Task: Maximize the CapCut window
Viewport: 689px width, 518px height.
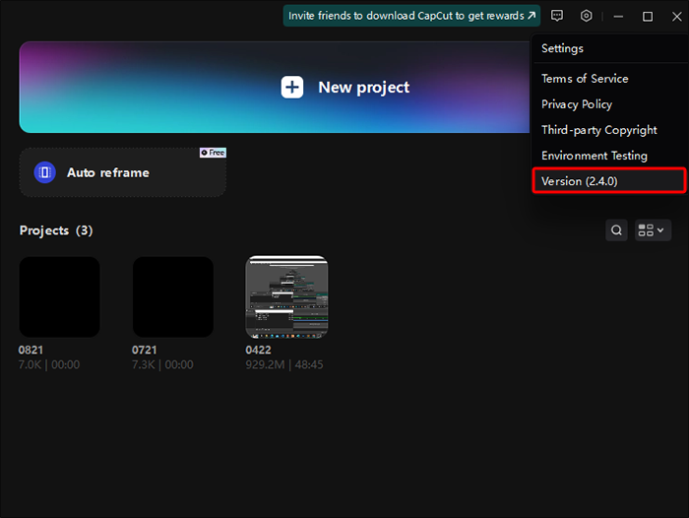Action: point(647,17)
